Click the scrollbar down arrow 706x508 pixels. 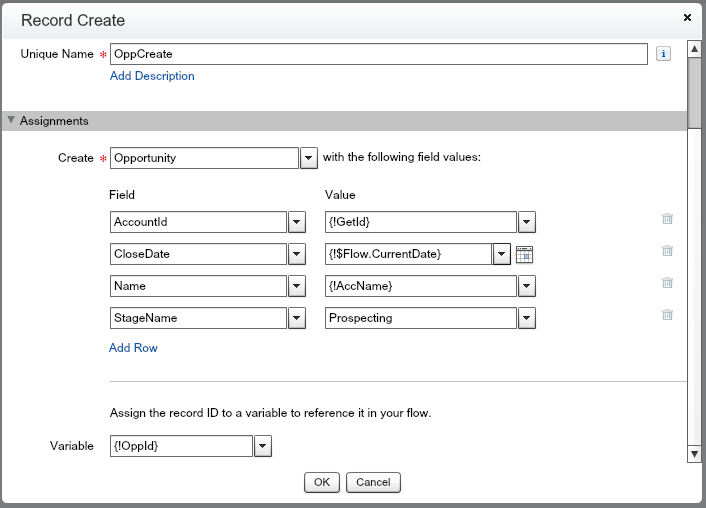click(x=695, y=454)
